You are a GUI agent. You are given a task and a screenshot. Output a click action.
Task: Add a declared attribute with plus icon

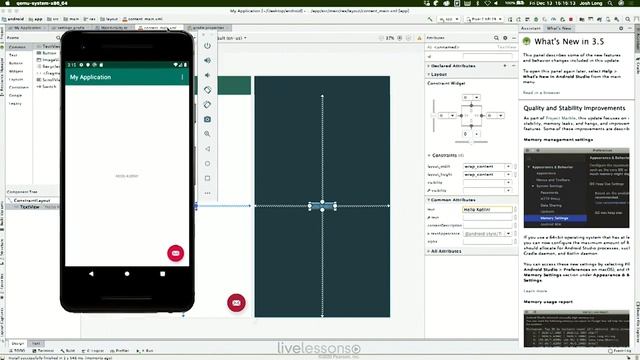tap(505, 66)
